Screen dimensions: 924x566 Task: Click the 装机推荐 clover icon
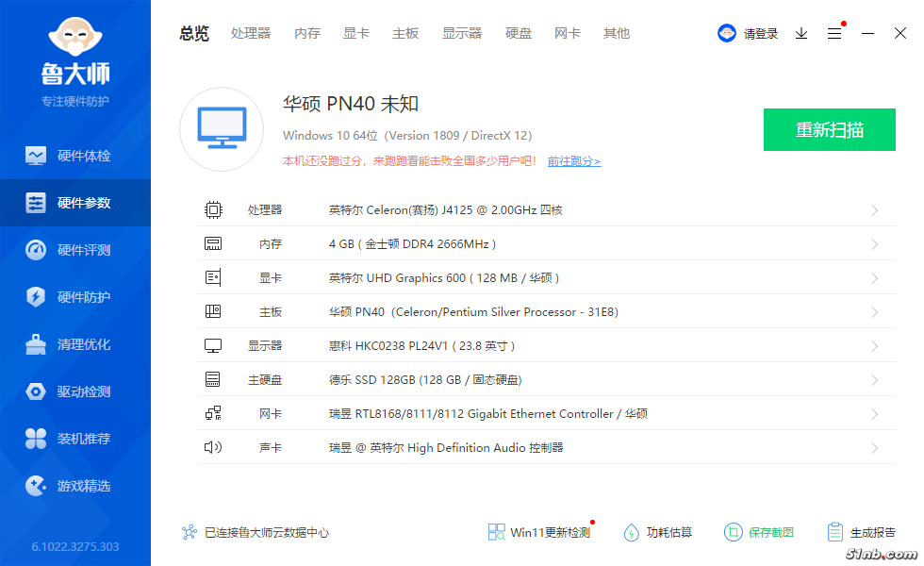(x=36, y=439)
